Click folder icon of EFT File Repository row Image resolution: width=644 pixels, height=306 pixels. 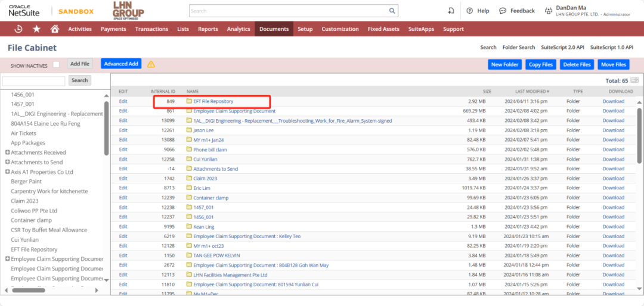(x=190, y=101)
